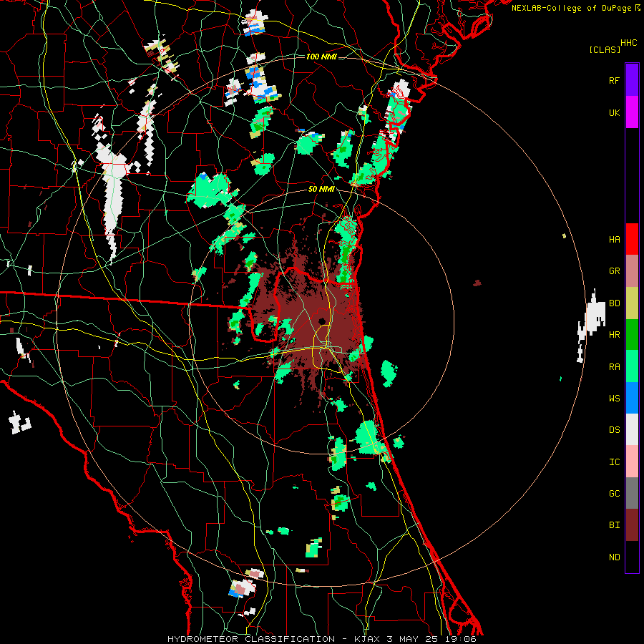Image resolution: width=644 pixels, height=644 pixels.
Task: Click the [CLAS] units label
Action: [x=605, y=49]
